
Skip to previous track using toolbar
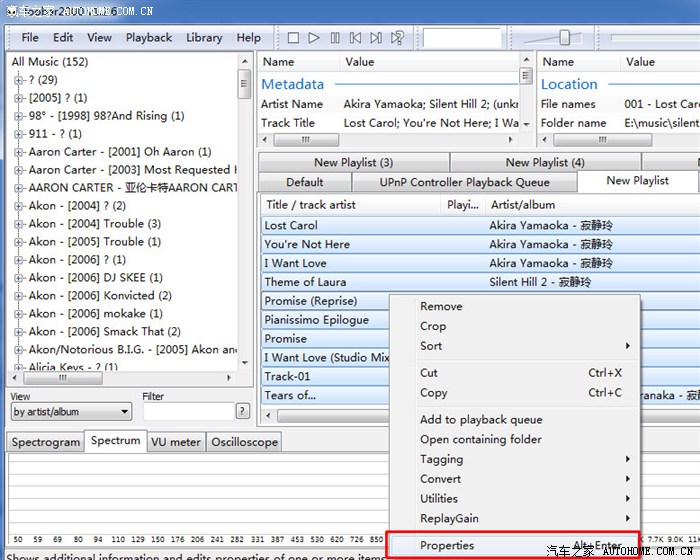[x=355, y=38]
